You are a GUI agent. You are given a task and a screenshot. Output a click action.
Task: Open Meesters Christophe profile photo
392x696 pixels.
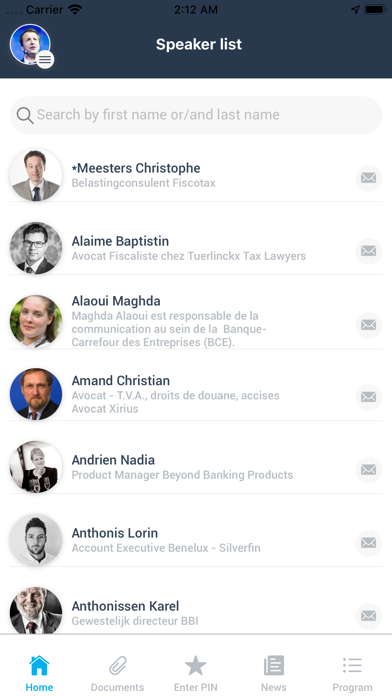click(36, 175)
